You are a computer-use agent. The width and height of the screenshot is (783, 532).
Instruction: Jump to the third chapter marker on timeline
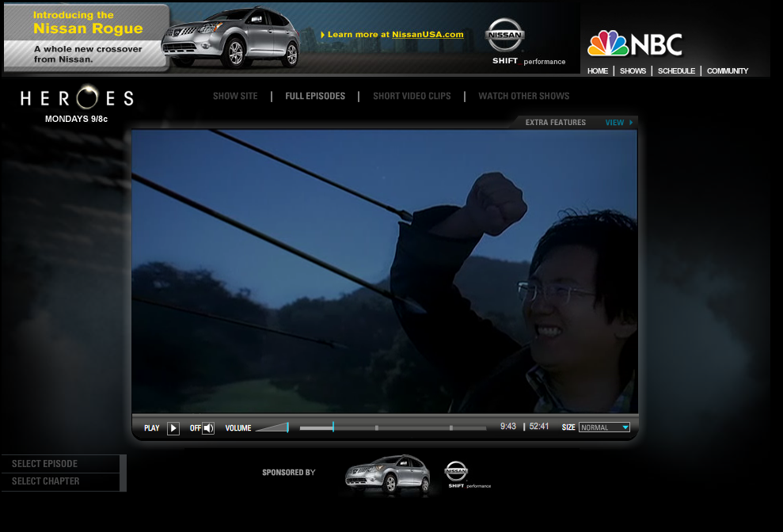(451, 427)
